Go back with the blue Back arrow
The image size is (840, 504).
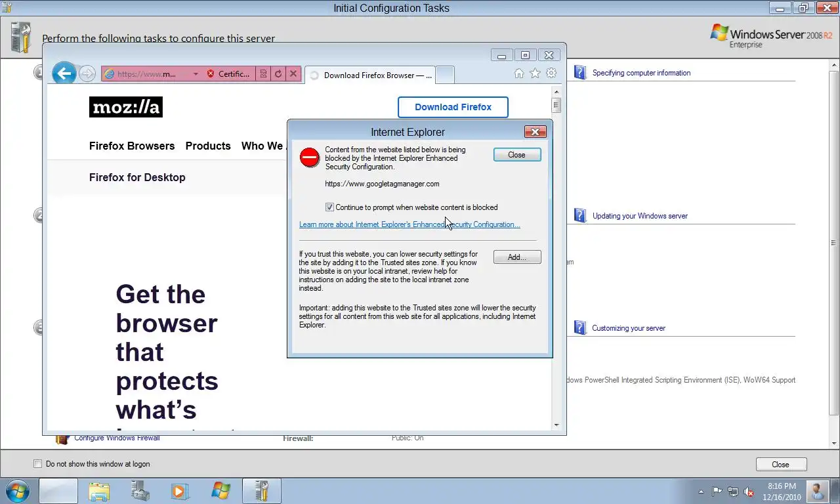(x=64, y=73)
